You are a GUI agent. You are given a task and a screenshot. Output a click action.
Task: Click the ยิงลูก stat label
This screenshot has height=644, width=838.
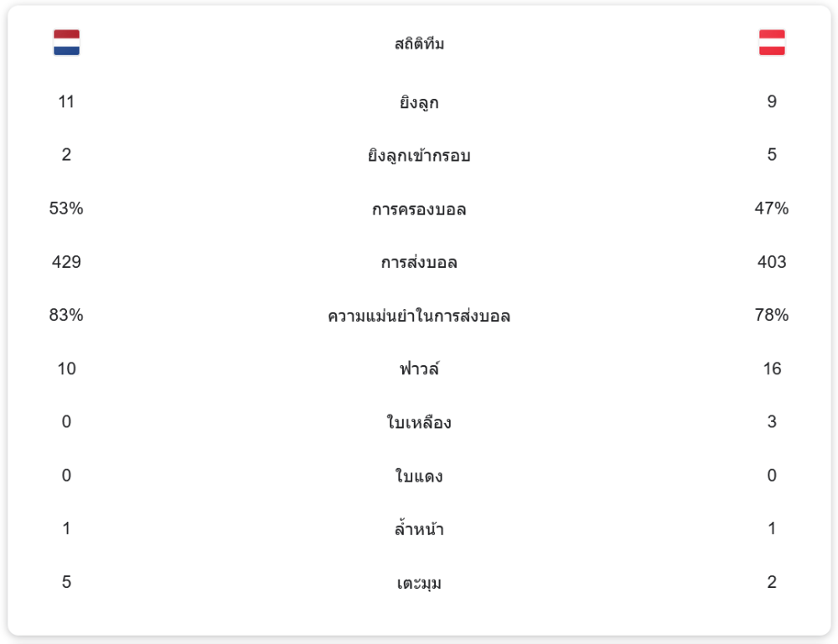pyautogui.click(x=419, y=103)
